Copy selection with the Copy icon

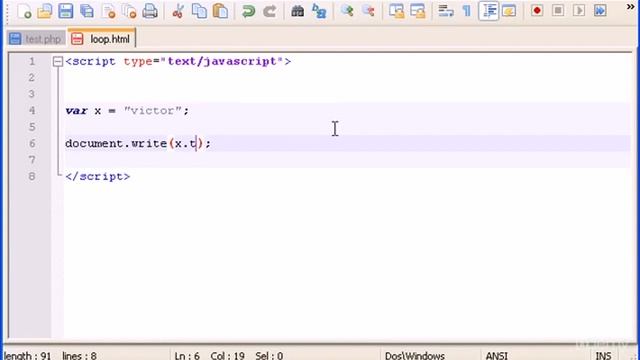click(x=199, y=11)
